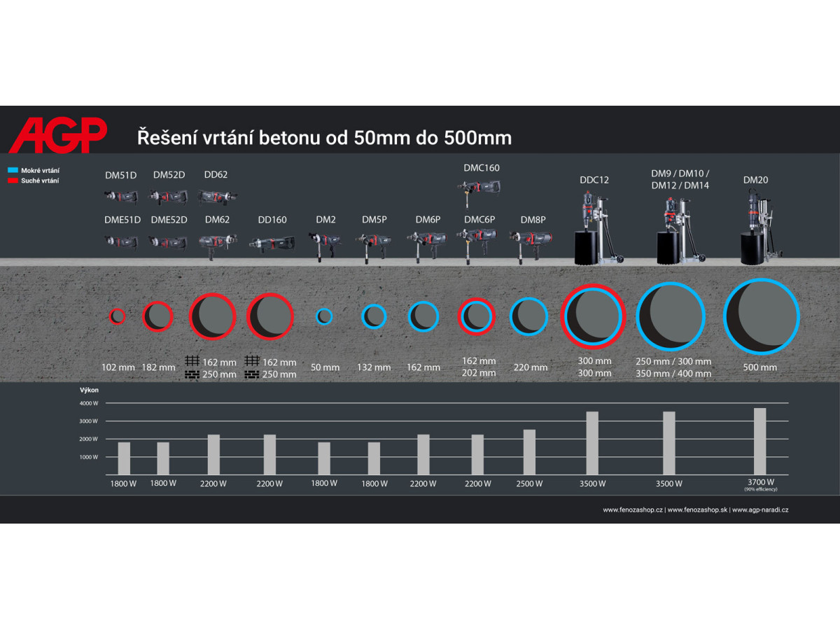Open the www.fenozashop.sk link
Image resolution: width=840 pixels, height=630 pixels.
696,510
